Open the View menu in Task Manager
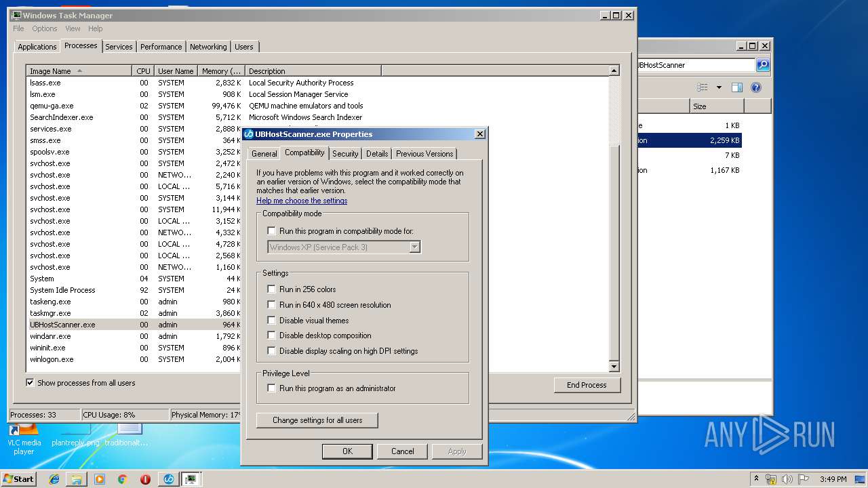This screenshot has height=488, width=868. click(73, 28)
